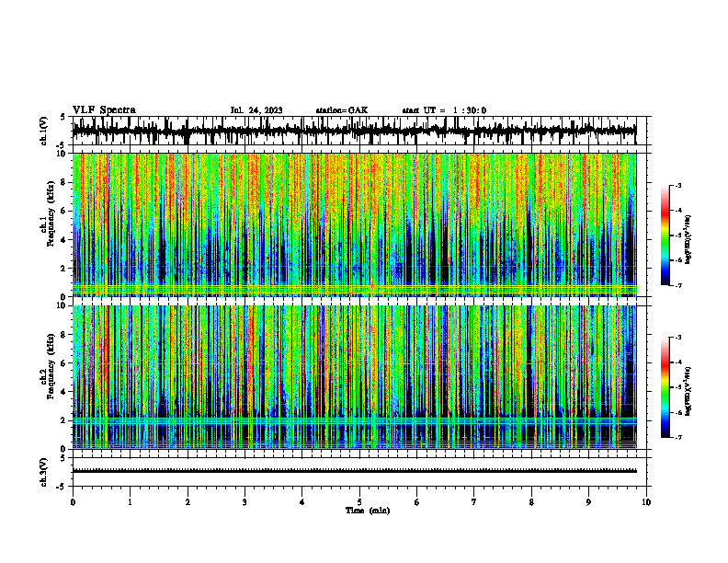Click the "8" kHz tick on ch.1 frequency axis
The image size is (728, 563).
(x=64, y=183)
